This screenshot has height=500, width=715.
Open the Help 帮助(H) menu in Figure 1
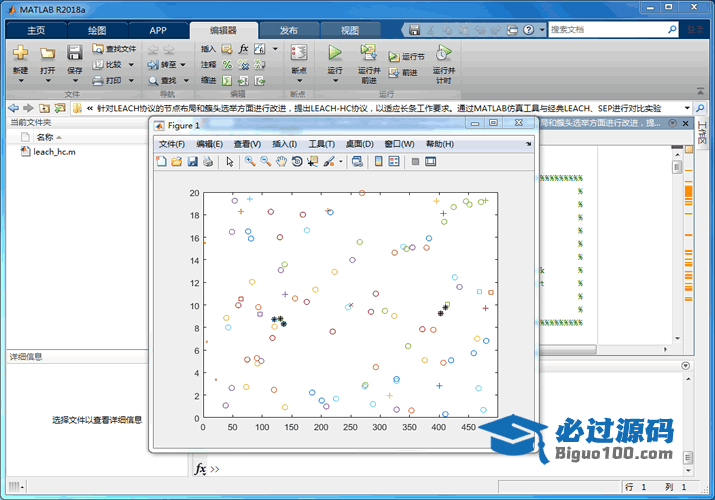pos(440,144)
